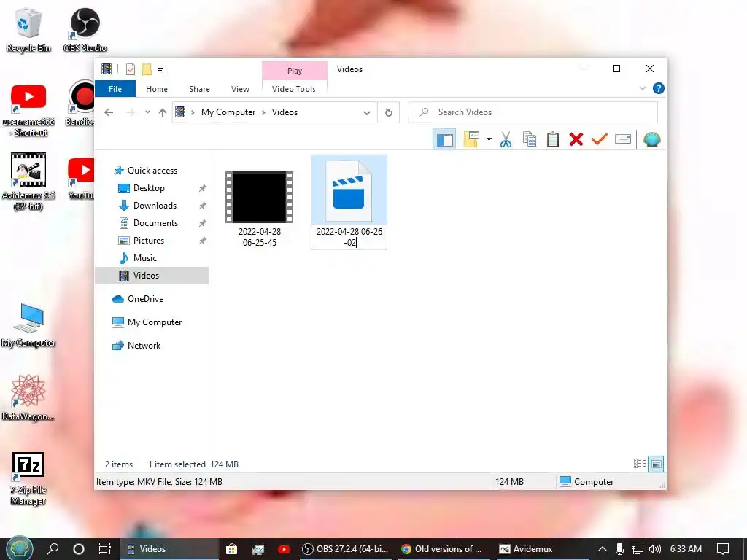Open 7-Zip File Manager desktop shortcut
This screenshot has width=747, height=560.
28,478
